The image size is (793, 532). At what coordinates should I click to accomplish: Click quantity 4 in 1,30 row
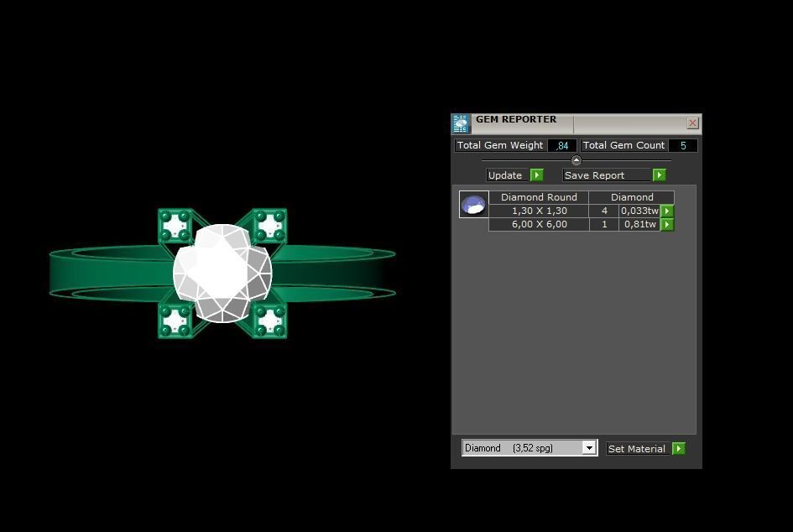click(604, 211)
